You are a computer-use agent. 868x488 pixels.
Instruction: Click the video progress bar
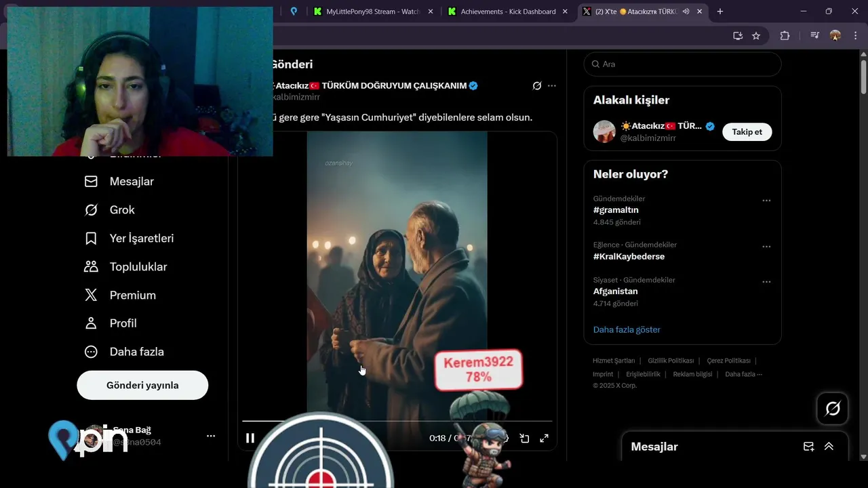(397, 421)
